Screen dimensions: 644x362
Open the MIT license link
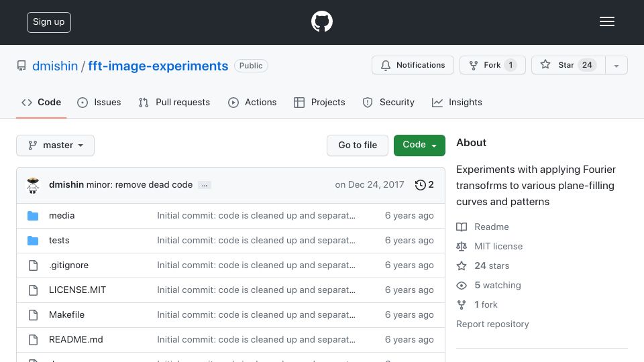pyautogui.click(x=498, y=246)
